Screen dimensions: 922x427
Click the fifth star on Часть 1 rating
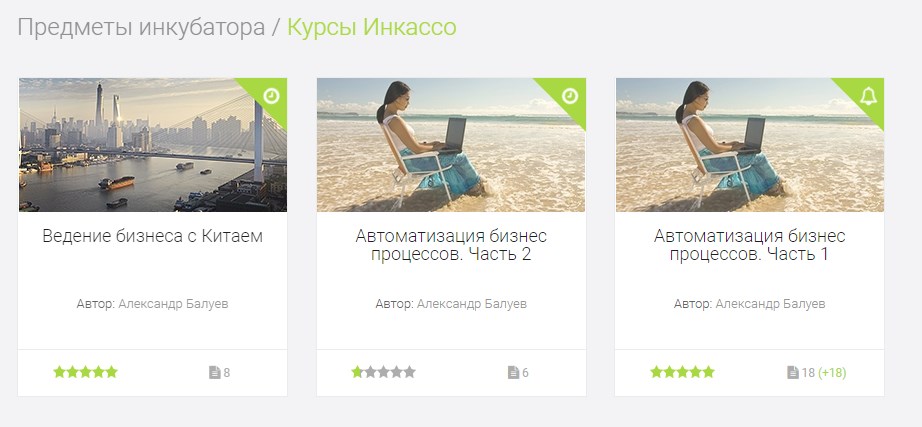click(708, 372)
